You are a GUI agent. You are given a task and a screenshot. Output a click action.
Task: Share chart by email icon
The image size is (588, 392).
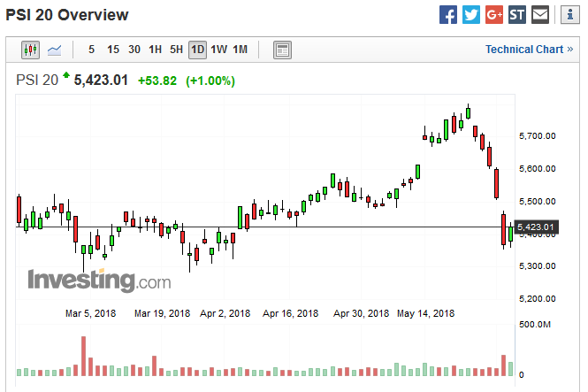tap(540, 15)
